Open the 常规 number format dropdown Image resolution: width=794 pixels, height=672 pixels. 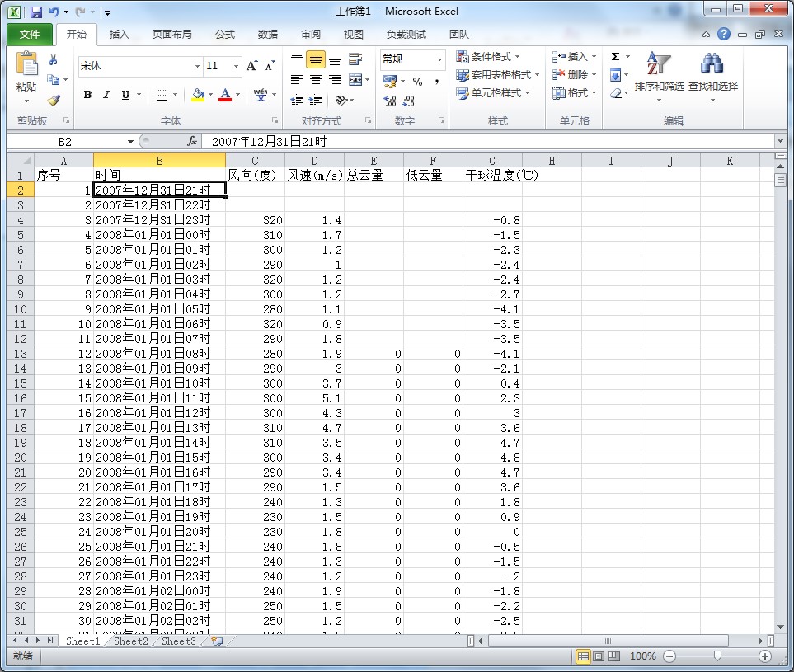click(x=439, y=59)
